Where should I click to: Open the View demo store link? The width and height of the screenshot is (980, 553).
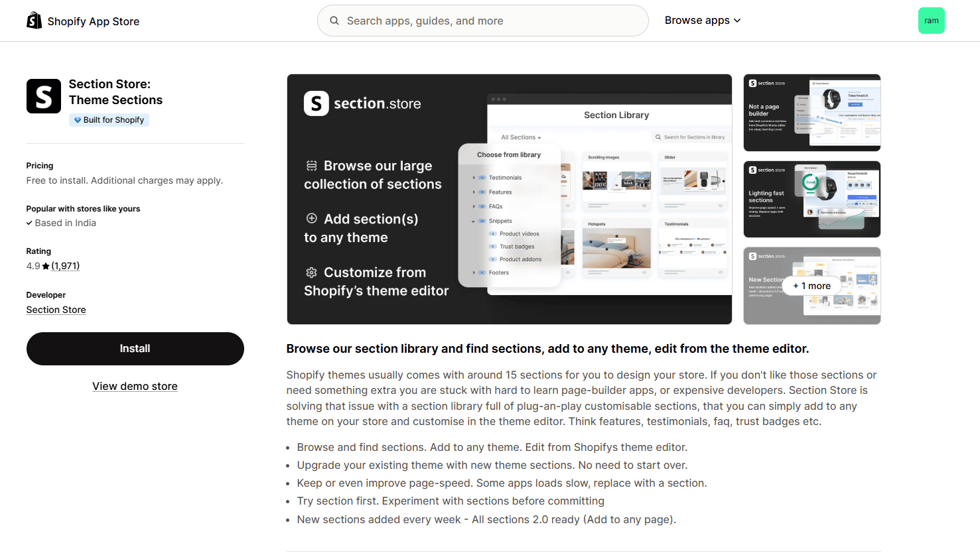click(x=135, y=386)
